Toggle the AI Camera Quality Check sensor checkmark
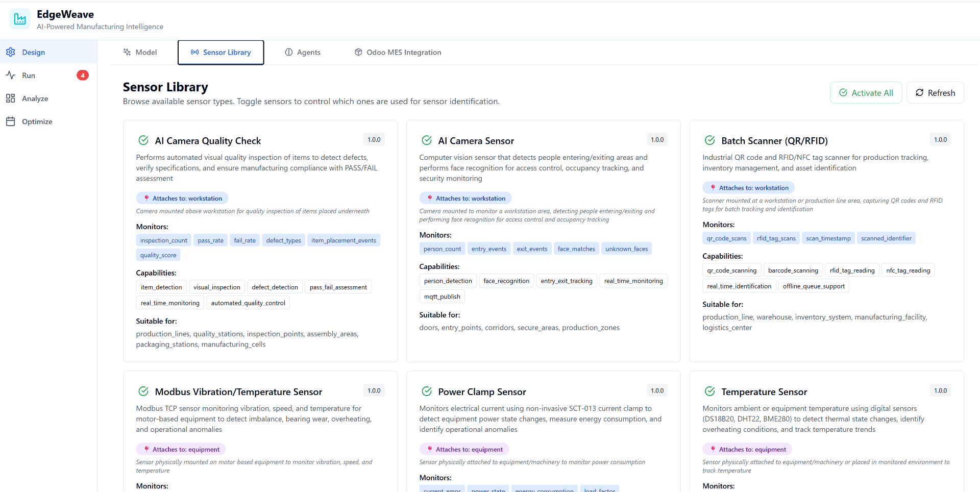 point(143,140)
